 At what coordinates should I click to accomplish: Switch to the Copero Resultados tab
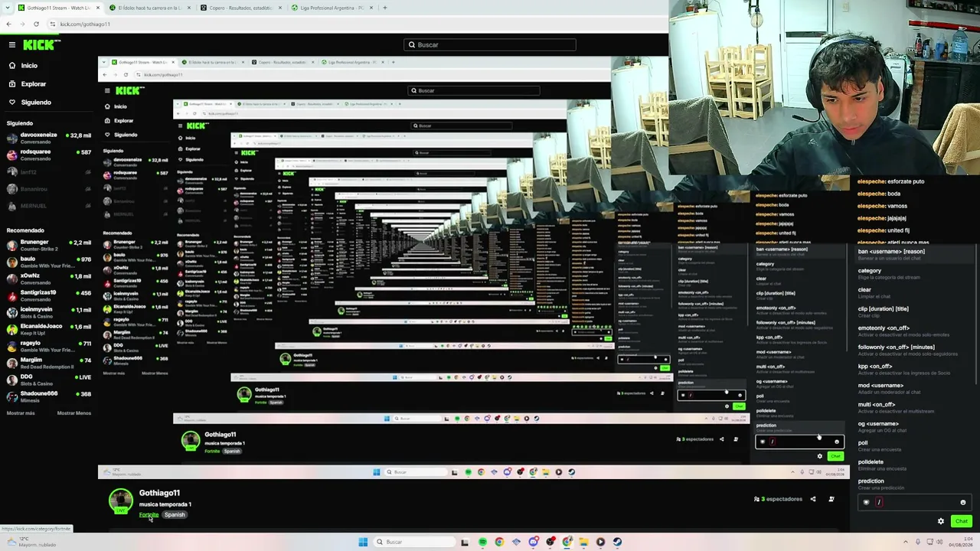tap(241, 8)
